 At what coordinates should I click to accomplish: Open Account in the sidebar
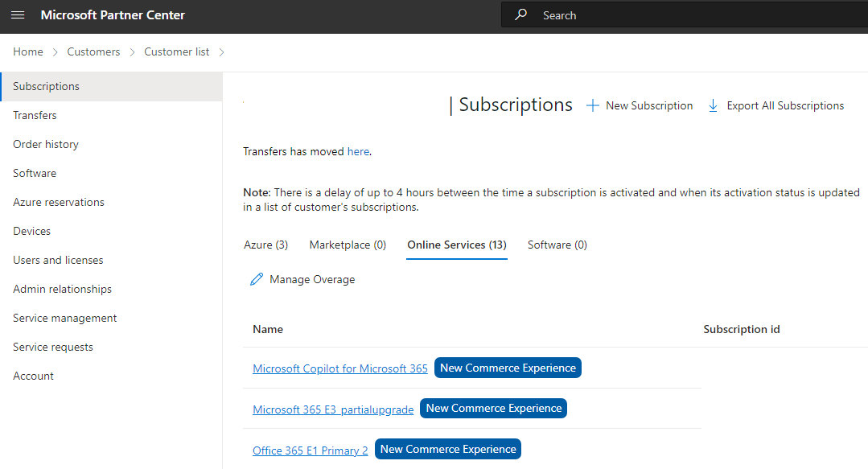(111, 376)
